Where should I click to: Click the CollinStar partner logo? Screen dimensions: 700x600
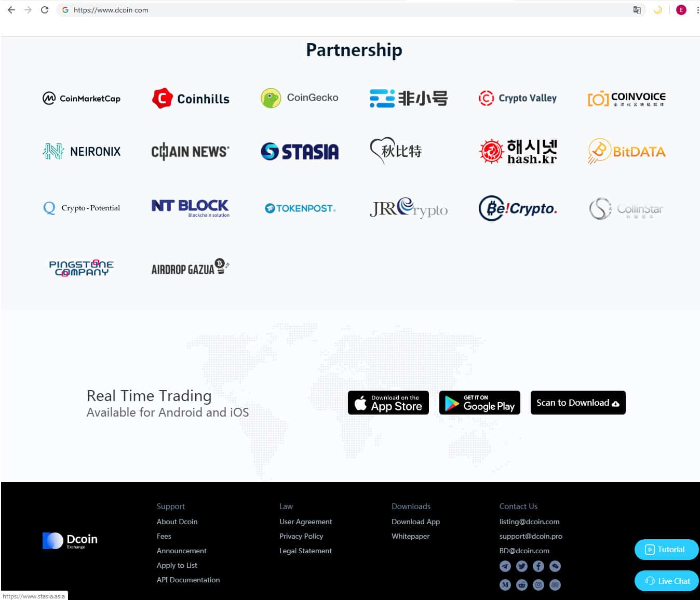click(626, 209)
